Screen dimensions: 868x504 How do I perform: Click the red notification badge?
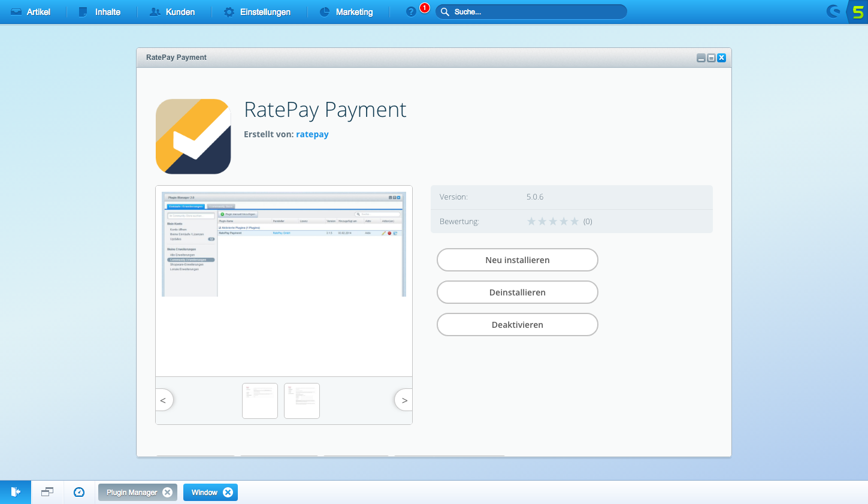[425, 8]
